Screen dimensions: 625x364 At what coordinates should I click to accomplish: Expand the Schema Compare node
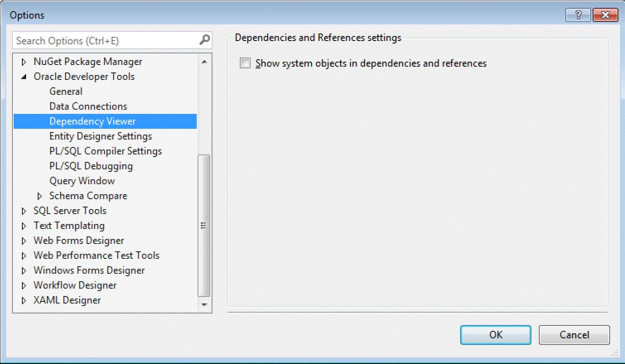pos(40,195)
